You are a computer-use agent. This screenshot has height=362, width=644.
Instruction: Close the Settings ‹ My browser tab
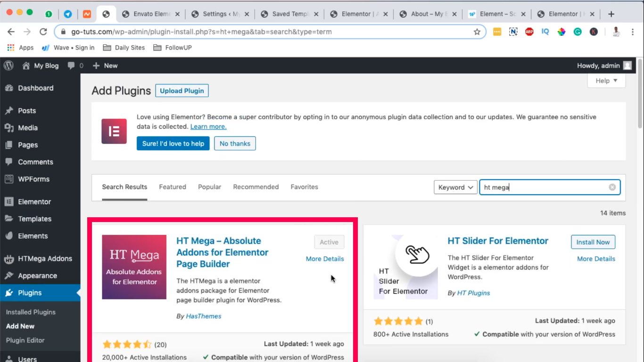tap(247, 14)
